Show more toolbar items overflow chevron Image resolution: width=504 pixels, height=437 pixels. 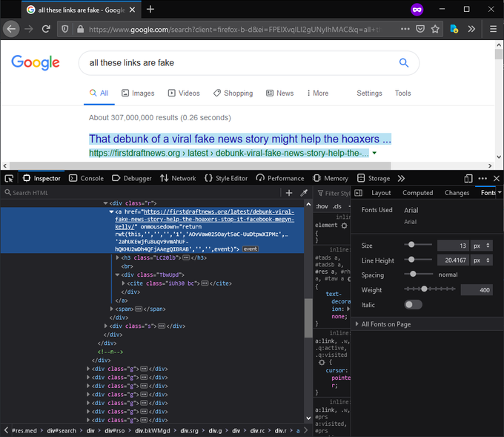471,29
